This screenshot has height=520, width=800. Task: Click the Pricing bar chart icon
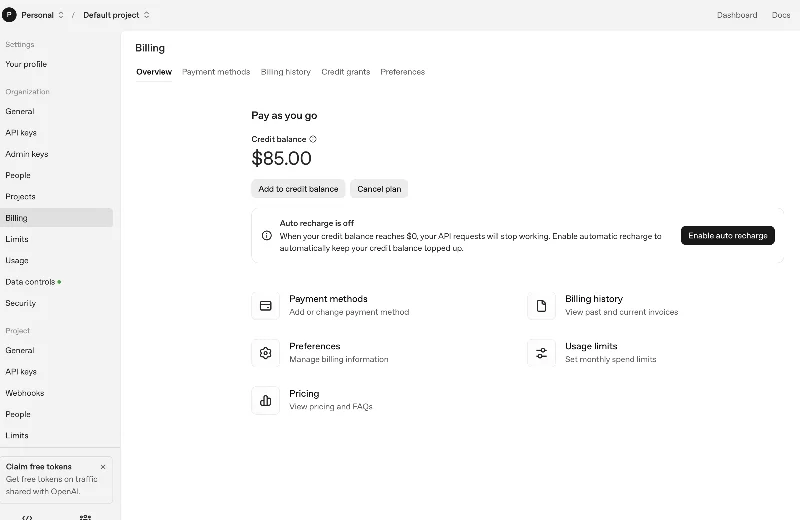266,400
